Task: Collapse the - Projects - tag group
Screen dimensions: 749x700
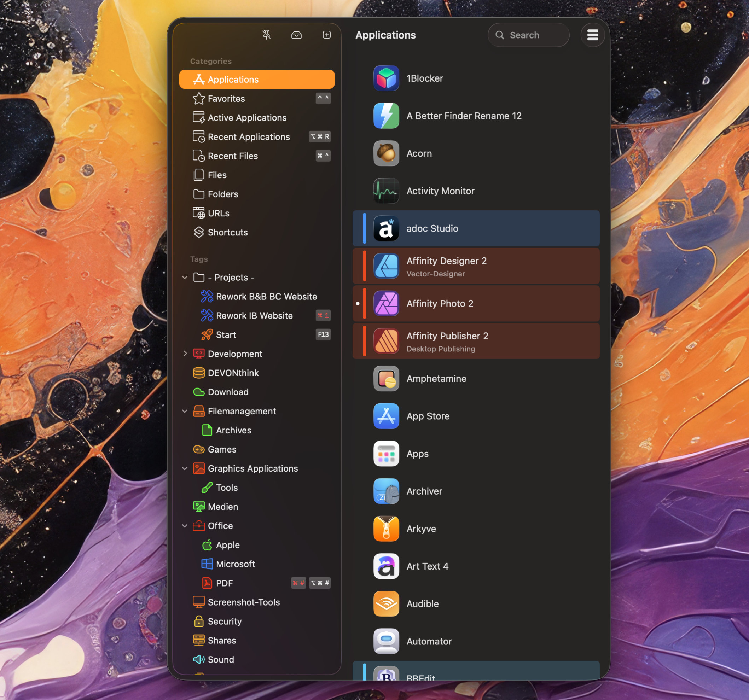Action: click(x=185, y=278)
